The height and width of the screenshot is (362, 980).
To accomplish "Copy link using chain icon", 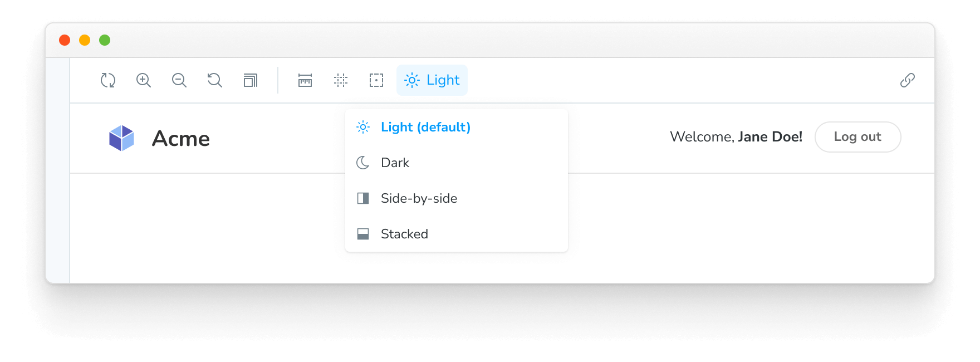I will point(908,80).
